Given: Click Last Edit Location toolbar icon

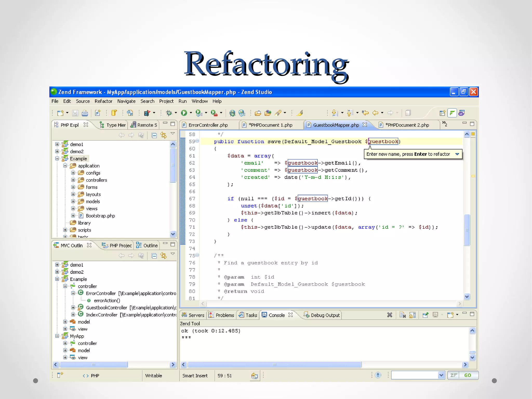Looking at the screenshot, I should 365,113.
